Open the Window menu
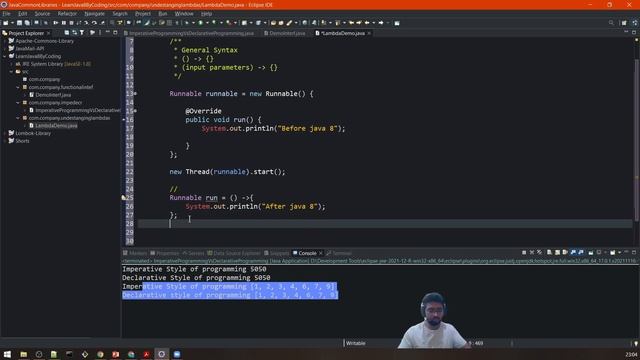The image size is (640, 360). coord(184,13)
